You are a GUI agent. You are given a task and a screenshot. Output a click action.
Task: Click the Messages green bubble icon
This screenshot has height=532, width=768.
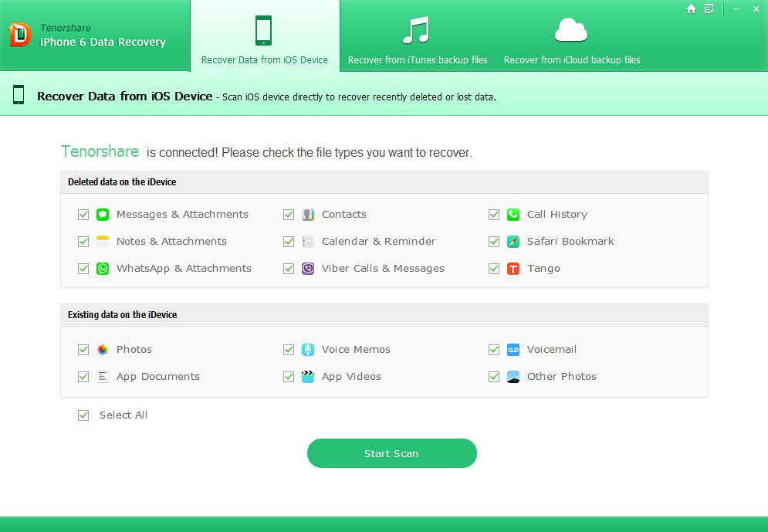coord(103,215)
